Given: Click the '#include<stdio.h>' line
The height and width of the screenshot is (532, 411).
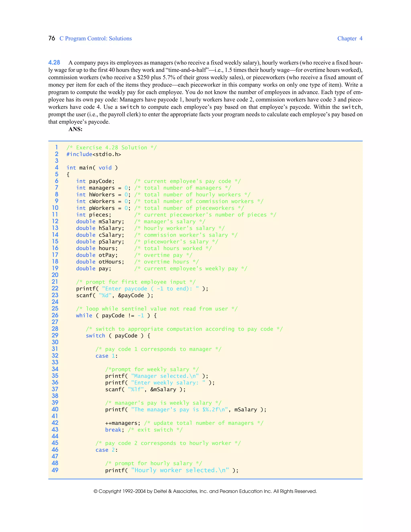Looking at the screenshot, I should tap(94, 154).
